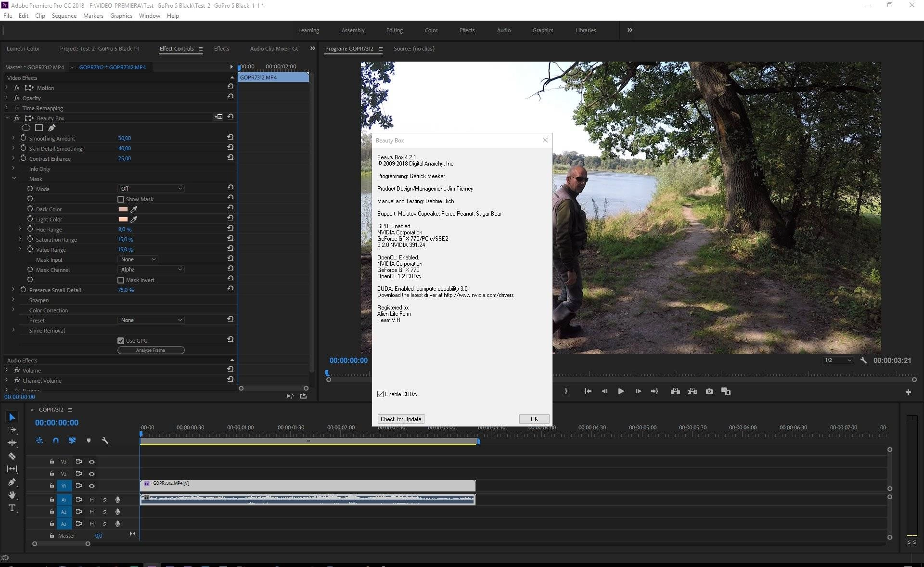Expand the Sharpen group

[x=13, y=300]
